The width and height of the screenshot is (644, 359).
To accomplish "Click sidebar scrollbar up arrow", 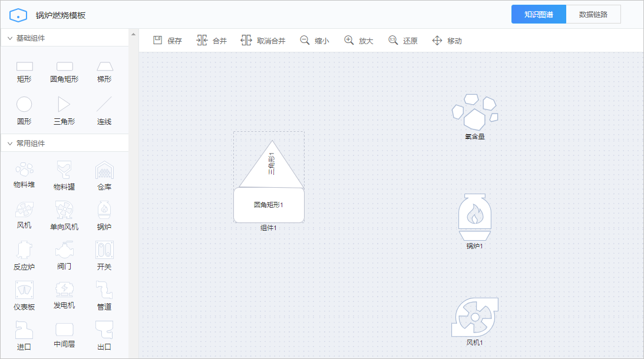I will pyautogui.click(x=134, y=35).
